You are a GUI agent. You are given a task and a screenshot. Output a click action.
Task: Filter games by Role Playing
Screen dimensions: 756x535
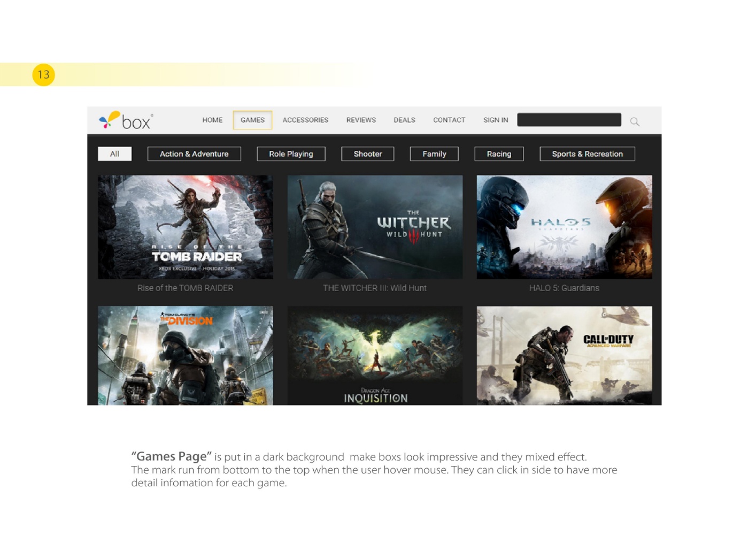coord(291,154)
